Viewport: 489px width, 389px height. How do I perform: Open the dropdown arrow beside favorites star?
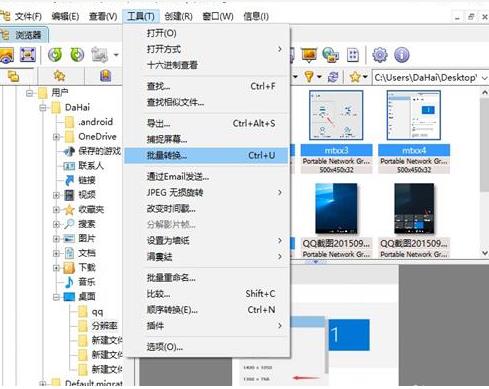click(365, 77)
